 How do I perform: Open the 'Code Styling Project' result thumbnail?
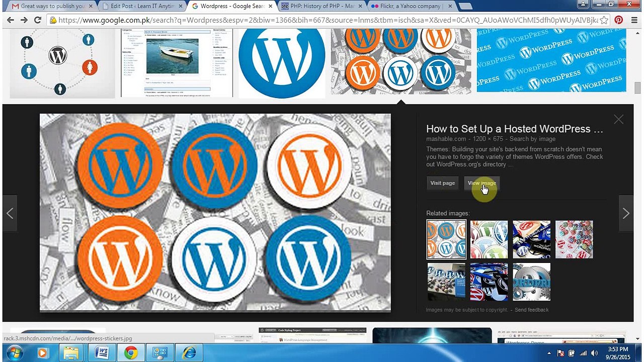coord(312,336)
